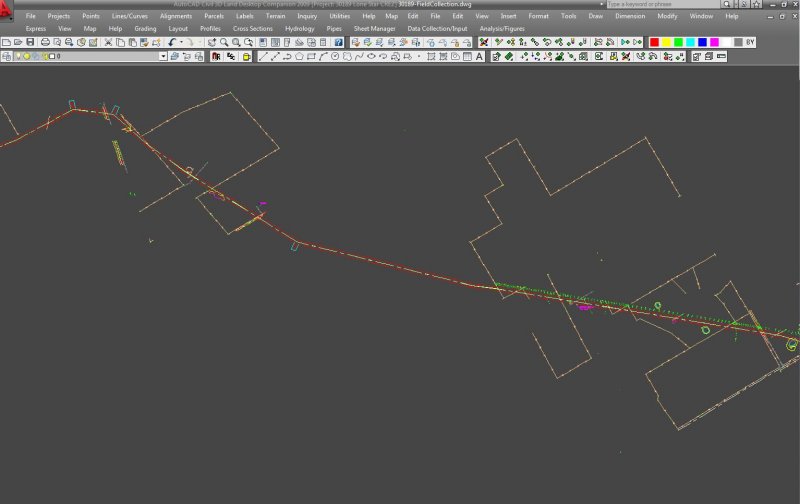Select the Table draw tool

point(467,57)
